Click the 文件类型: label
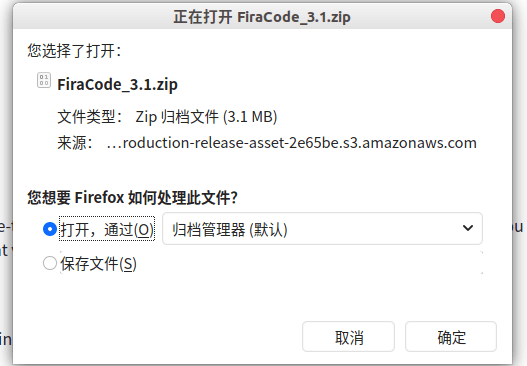 point(90,117)
